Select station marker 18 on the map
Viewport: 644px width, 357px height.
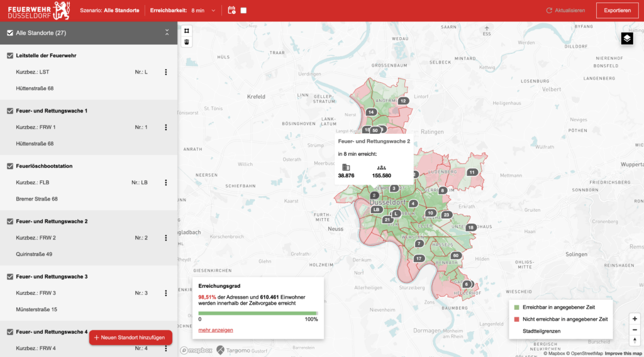click(470, 228)
